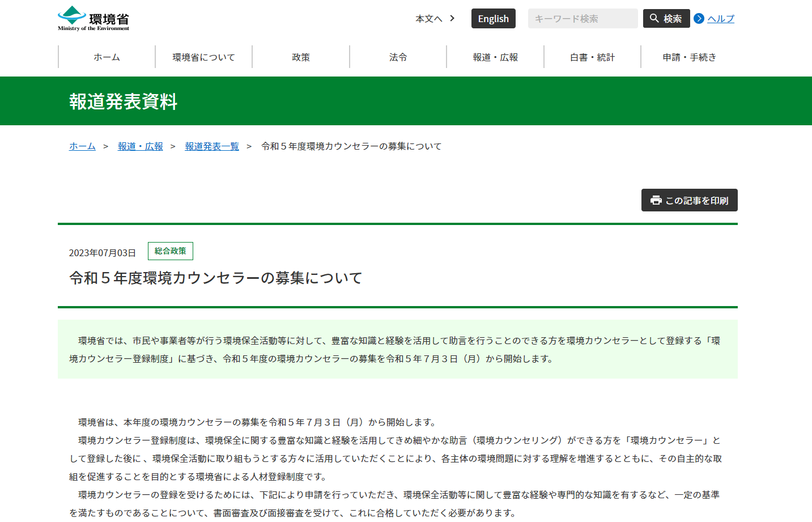
Task: Skip to content with 本文へ link
Action: coord(428,19)
